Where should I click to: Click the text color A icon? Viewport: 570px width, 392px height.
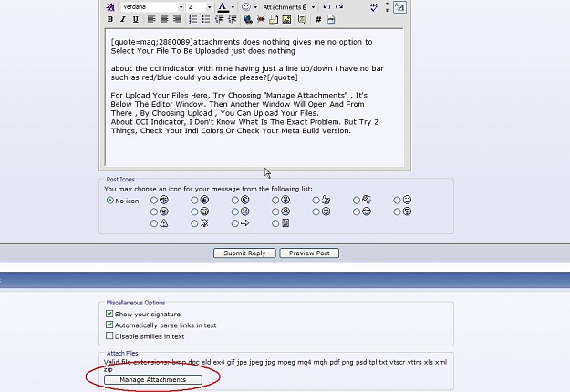(x=223, y=7)
